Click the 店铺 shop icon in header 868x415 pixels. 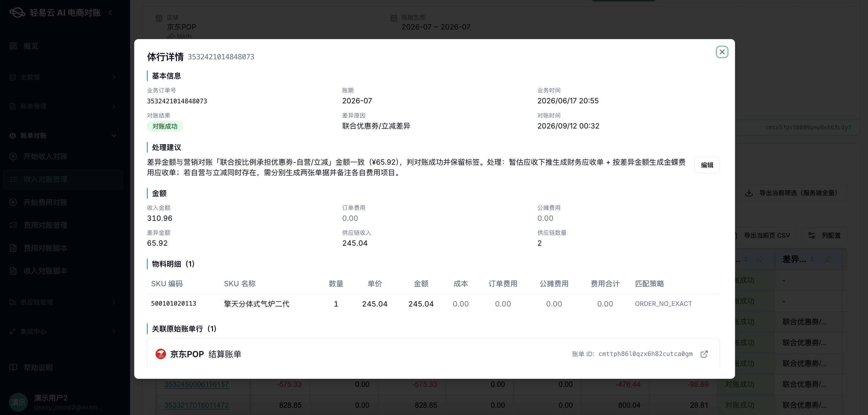159,18
